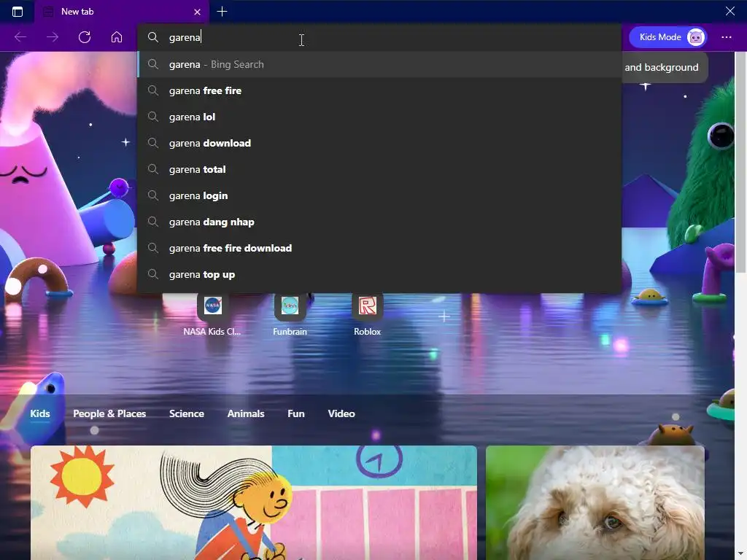747x560 pixels.
Task: Click the search icon in address bar
Action: tap(153, 37)
